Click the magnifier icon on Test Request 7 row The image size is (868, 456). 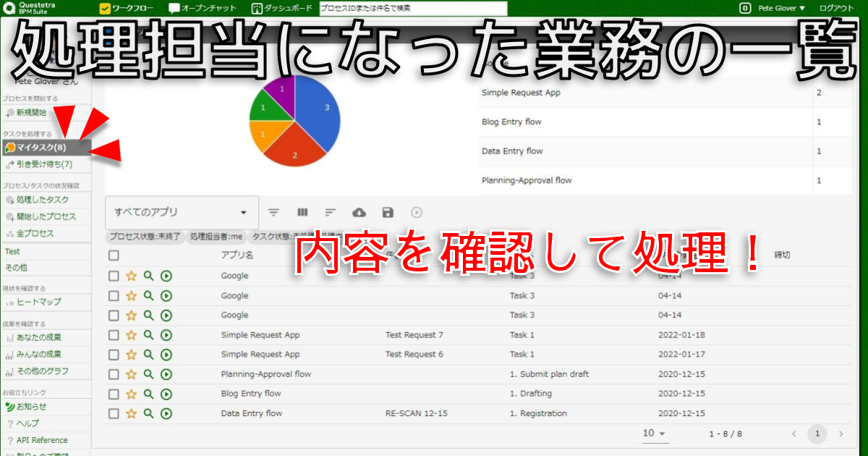(x=148, y=335)
